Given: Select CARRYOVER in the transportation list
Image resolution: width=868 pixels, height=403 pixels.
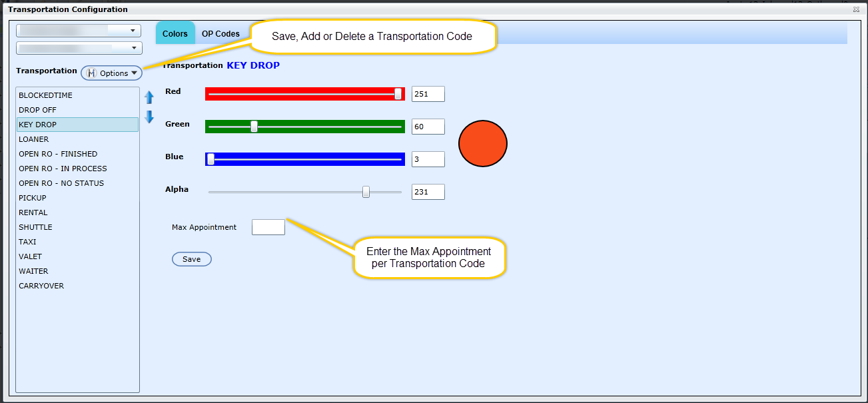Looking at the screenshot, I should click(x=41, y=286).
